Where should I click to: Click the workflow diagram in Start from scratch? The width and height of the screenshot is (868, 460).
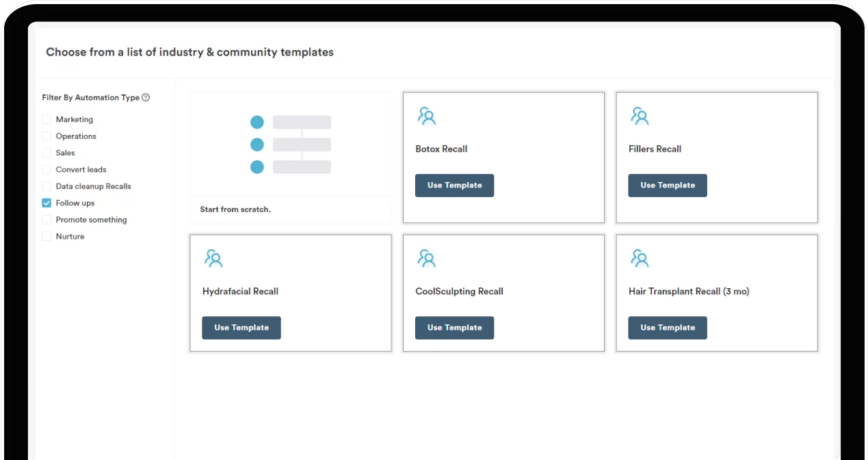click(290, 144)
